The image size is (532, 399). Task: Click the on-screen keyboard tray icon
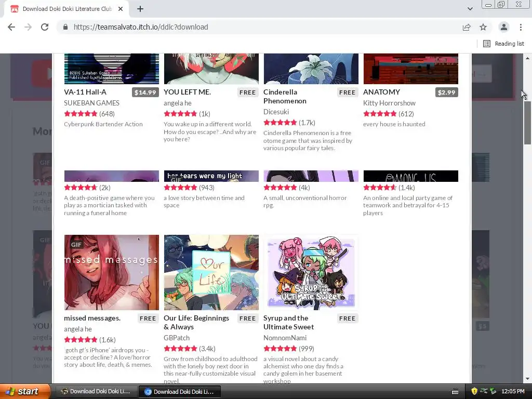pos(455,392)
